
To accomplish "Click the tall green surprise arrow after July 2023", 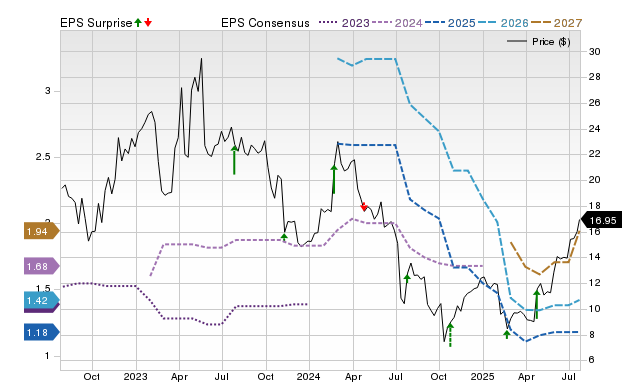I will click(x=234, y=160).
